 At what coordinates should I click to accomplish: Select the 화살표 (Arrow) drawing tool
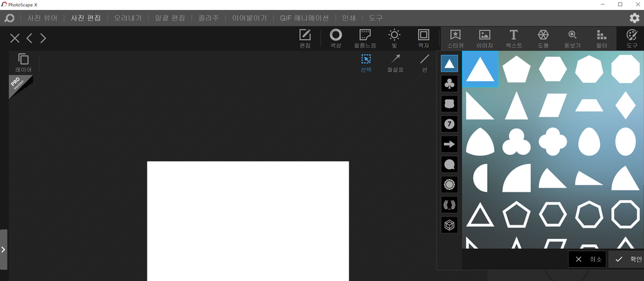click(394, 63)
